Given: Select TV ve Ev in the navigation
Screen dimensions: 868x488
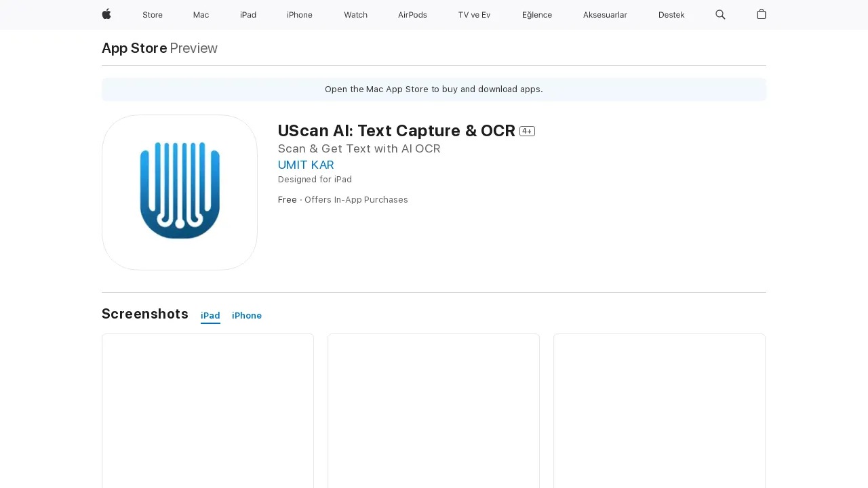Looking at the screenshot, I should tap(474, 15).
